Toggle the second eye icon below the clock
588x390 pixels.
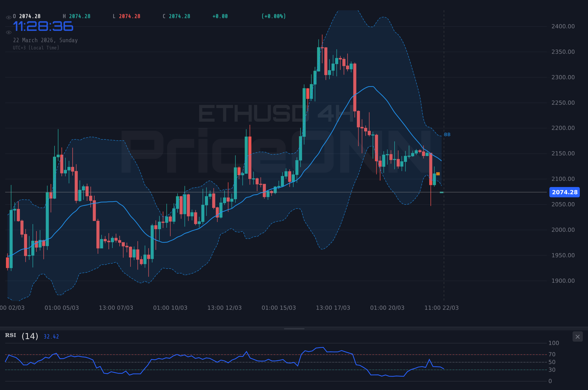coord(8,32)
